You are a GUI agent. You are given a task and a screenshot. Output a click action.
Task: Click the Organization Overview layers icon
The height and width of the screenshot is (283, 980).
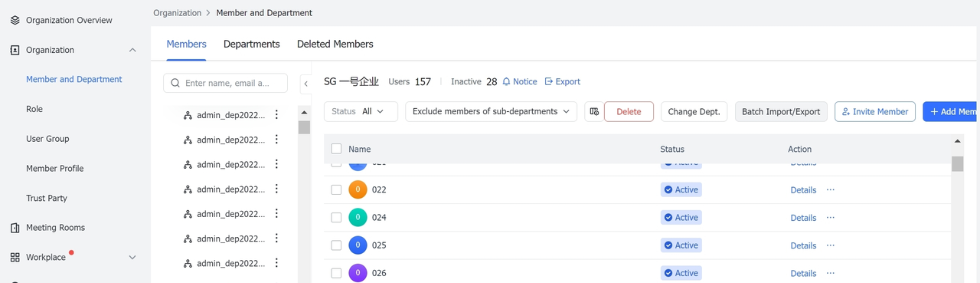coord(15,20)
